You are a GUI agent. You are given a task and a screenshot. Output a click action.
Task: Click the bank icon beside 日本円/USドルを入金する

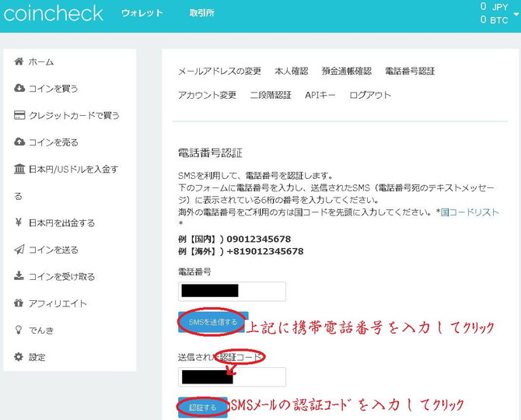(19, 169)
